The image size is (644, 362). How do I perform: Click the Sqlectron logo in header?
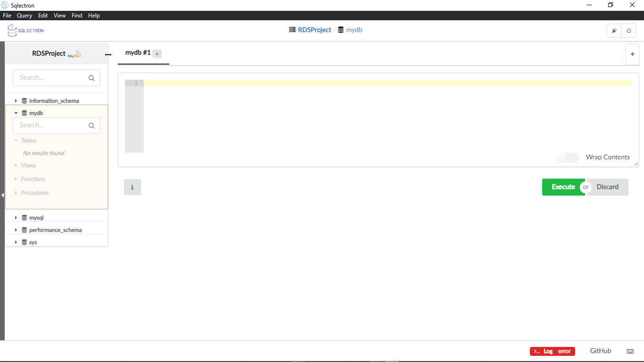(26, 31)
